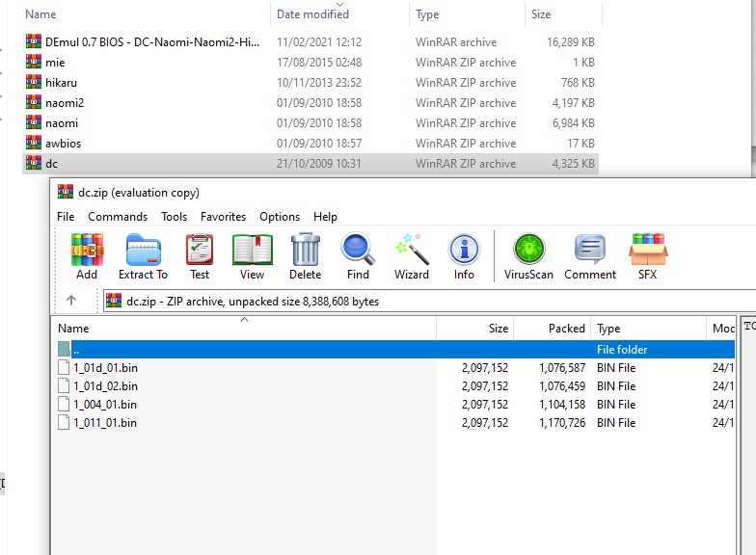Click packed size 1,104,158 cell

click(562, 405)
